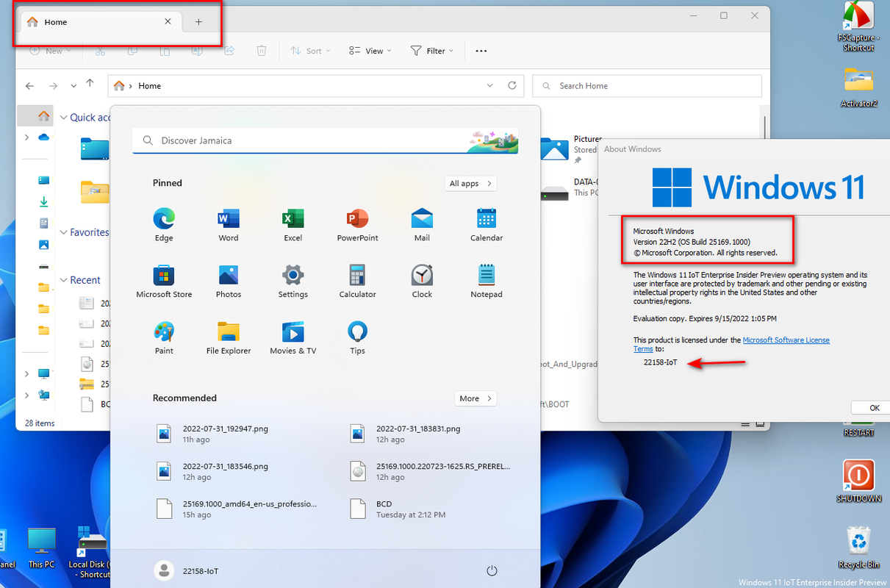Viewport: 890px width, 588px height.
Task: Open Edge from pinned apps
Action: [164, 224]
